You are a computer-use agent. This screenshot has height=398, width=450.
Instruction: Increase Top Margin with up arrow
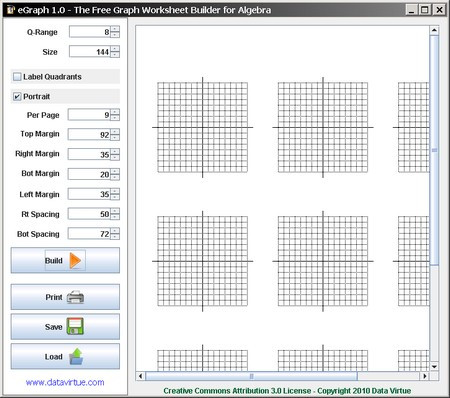[115, 132]
